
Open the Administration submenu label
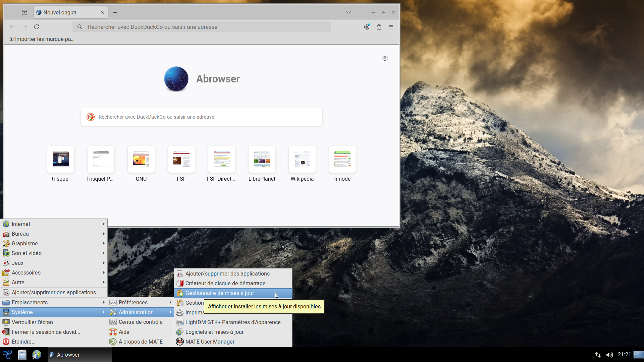pyautogui.click(x=136, y=312)
